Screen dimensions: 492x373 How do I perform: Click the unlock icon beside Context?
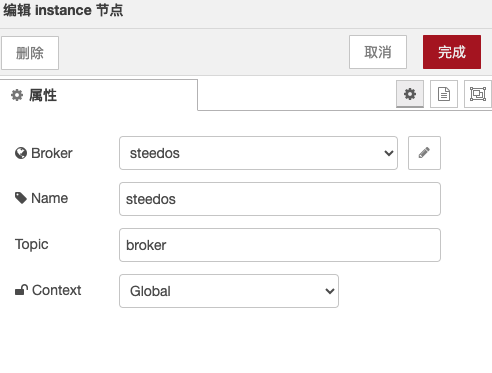21,290
